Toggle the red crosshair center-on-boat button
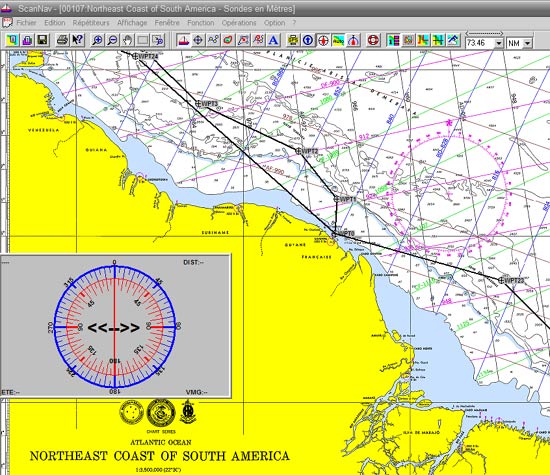Viewport: 550px width, 475px height. pos(323,40)
